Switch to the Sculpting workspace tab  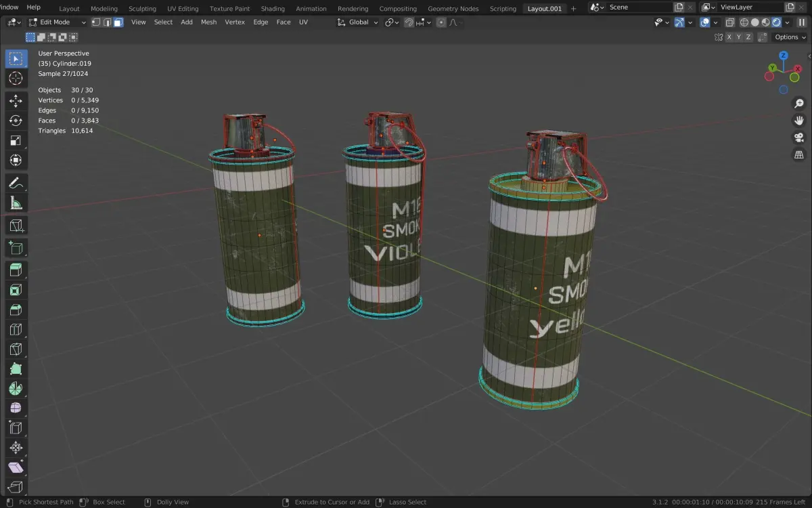tap(142, 9)
